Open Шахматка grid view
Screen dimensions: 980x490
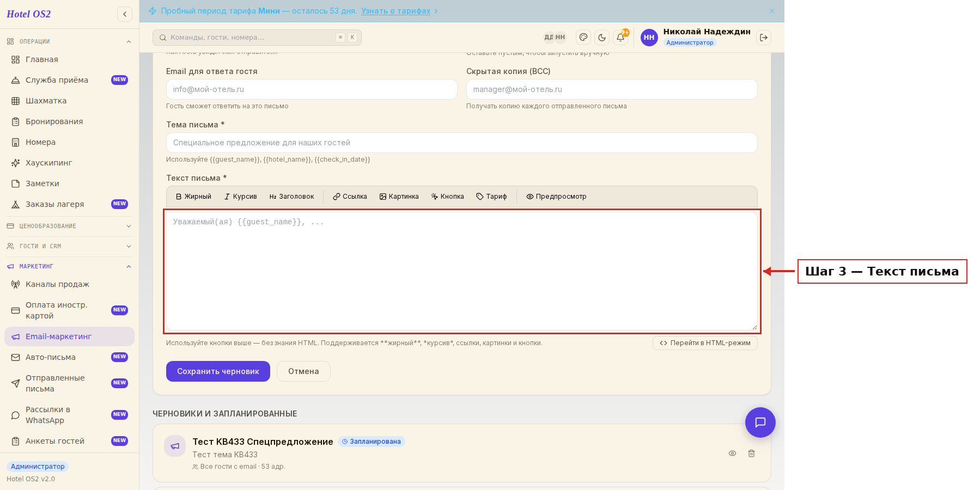coord(69,101)
